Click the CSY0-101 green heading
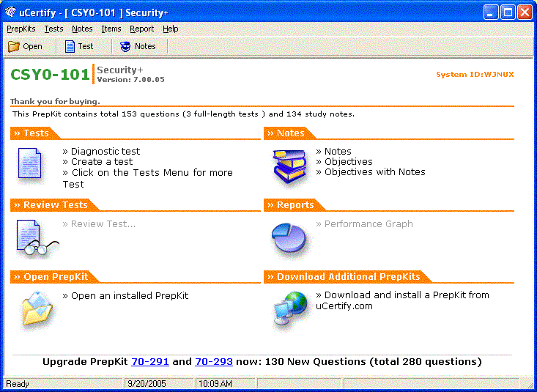537x392 pixels. pos(50,74)
